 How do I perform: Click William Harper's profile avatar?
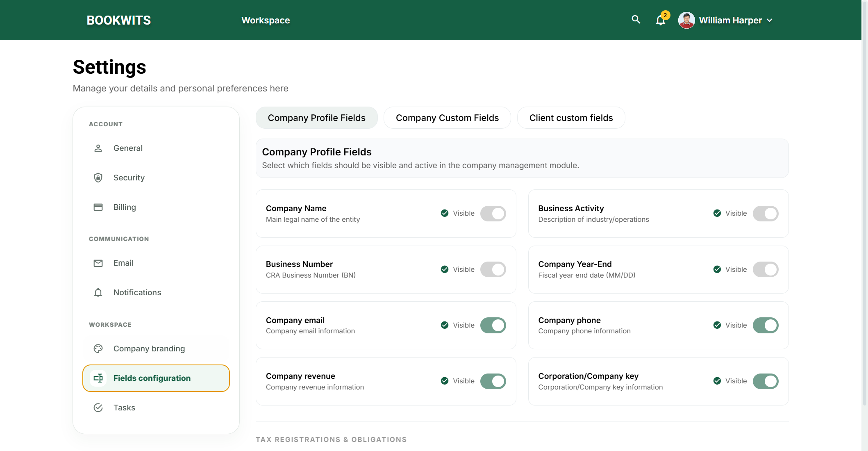click(686, 20)
